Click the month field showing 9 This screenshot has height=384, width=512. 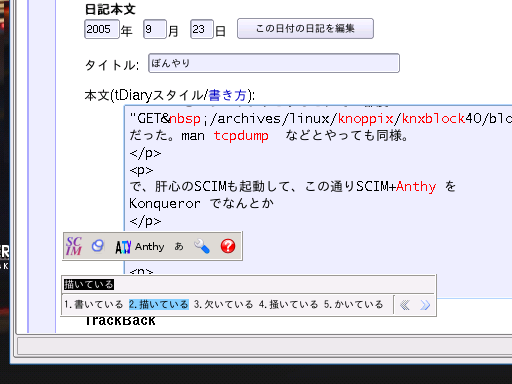click(155, 29)
